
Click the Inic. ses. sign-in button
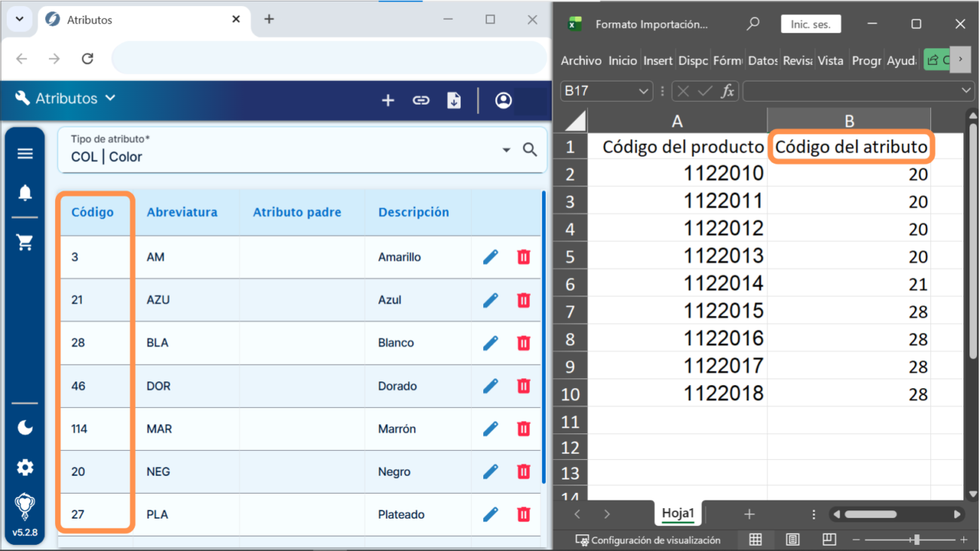[810, 24]
